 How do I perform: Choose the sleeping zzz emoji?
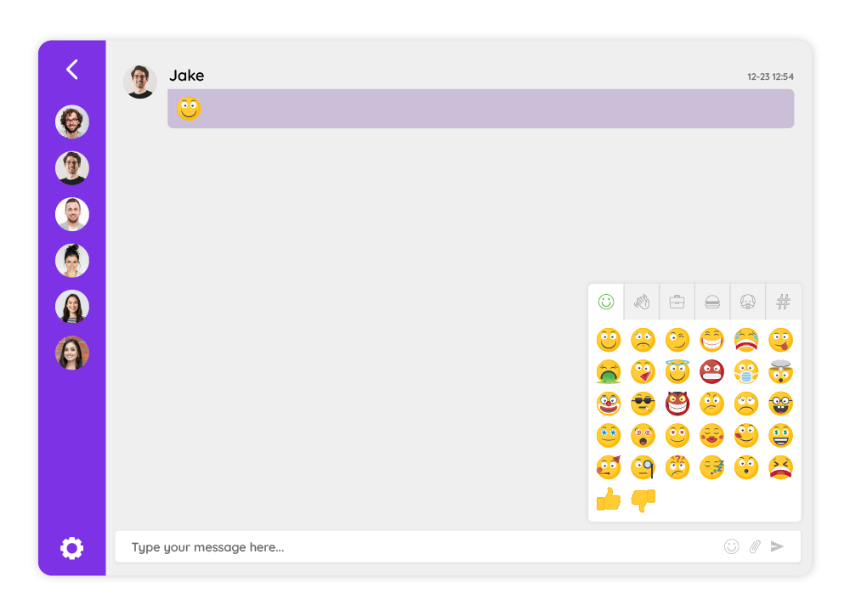(711, 467)
